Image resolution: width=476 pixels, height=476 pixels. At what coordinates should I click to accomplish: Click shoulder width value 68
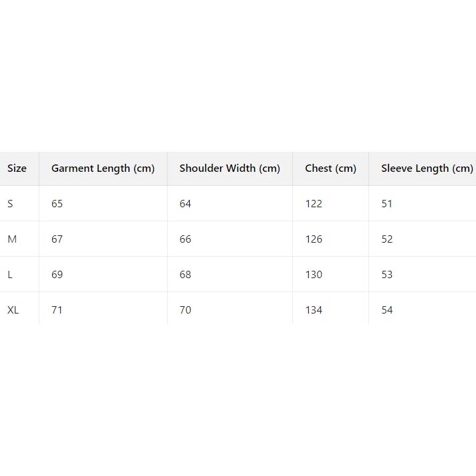click(185, 275)
